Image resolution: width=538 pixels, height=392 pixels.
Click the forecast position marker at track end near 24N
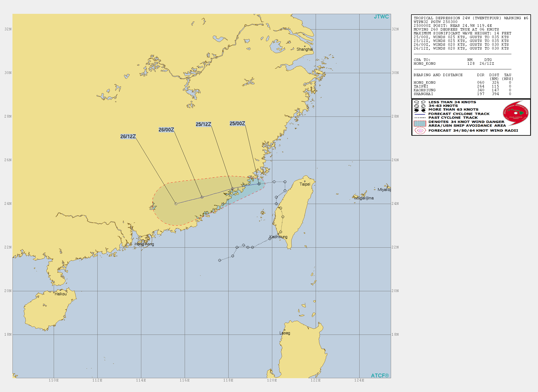176,204
